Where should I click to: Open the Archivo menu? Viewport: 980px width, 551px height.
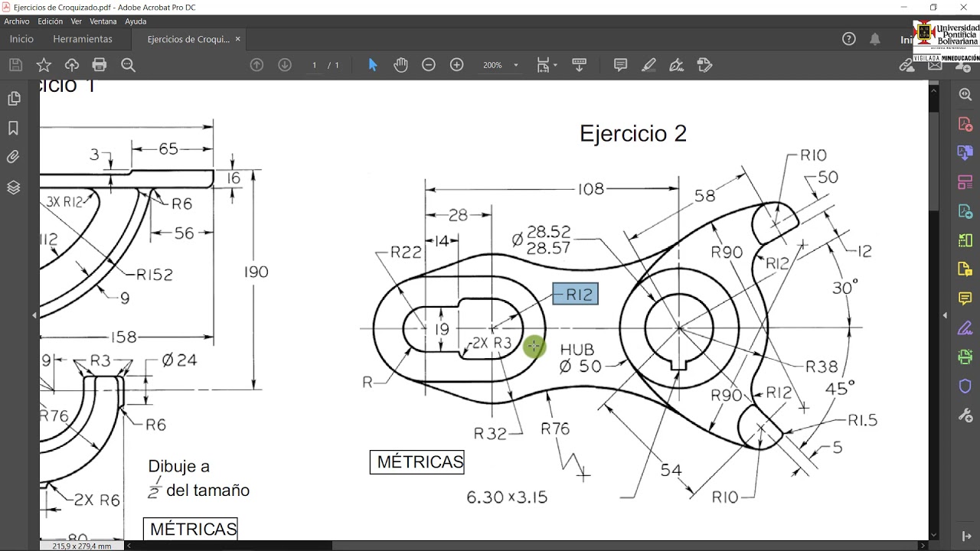pyautogui.click(x=17, y=21)
